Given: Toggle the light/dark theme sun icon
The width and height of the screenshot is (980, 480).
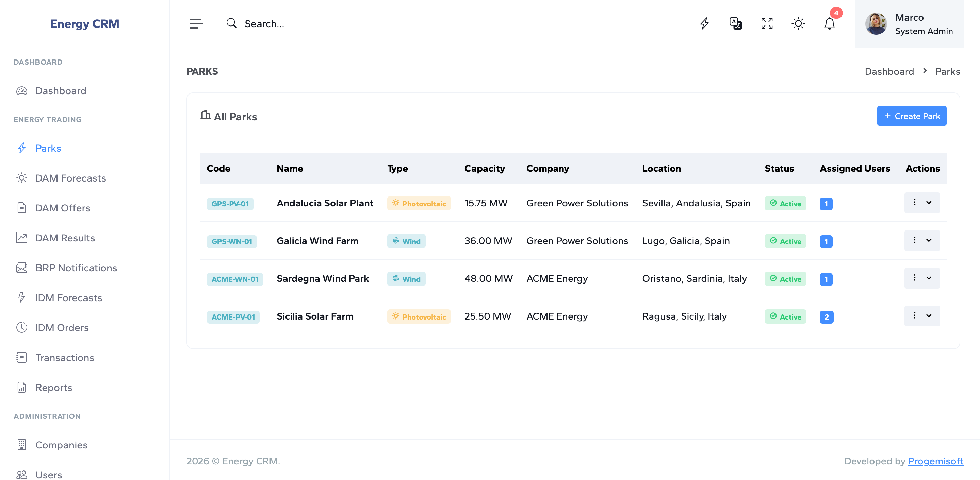Looking at the screenshot, I should [798, 23].
